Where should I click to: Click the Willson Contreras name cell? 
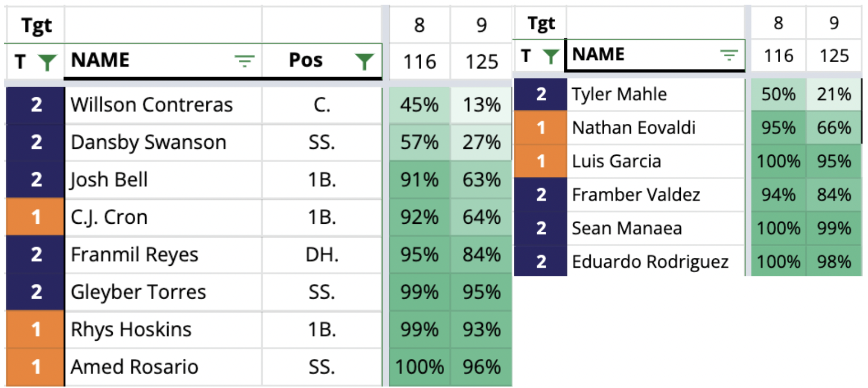(x=163, y=105)
